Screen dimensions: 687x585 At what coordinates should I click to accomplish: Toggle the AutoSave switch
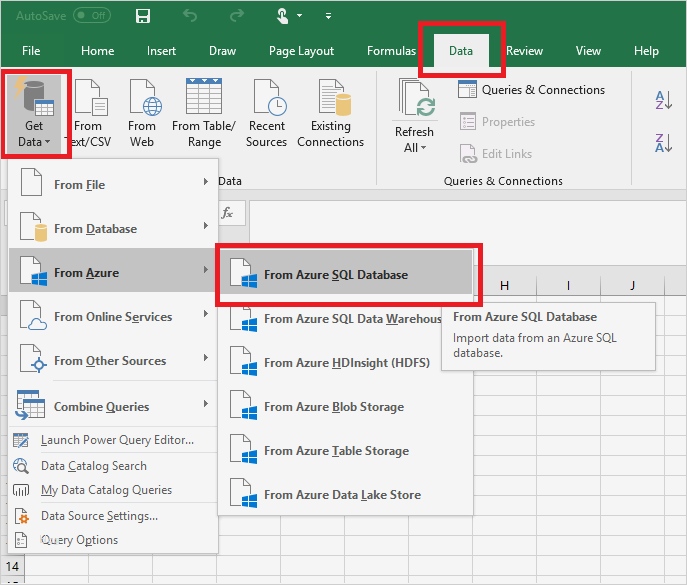[x=92, y=16]
